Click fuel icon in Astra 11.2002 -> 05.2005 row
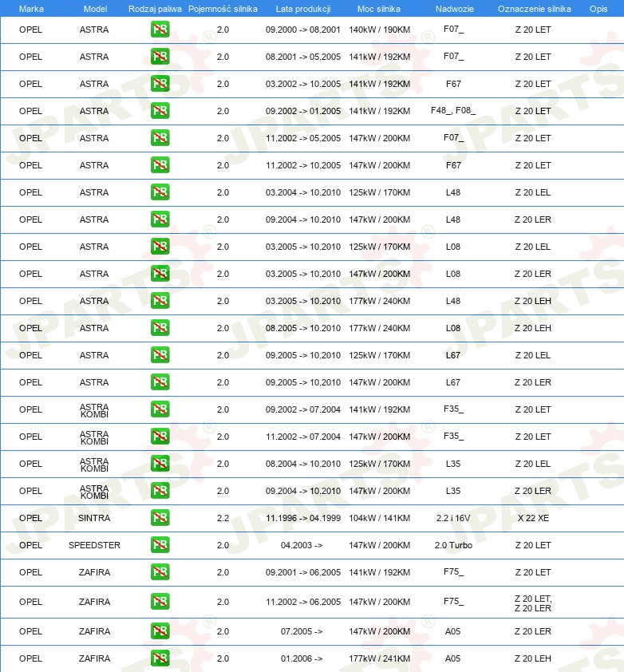The width and height of the screenshot is (624, 672). (x=160, y=138)
